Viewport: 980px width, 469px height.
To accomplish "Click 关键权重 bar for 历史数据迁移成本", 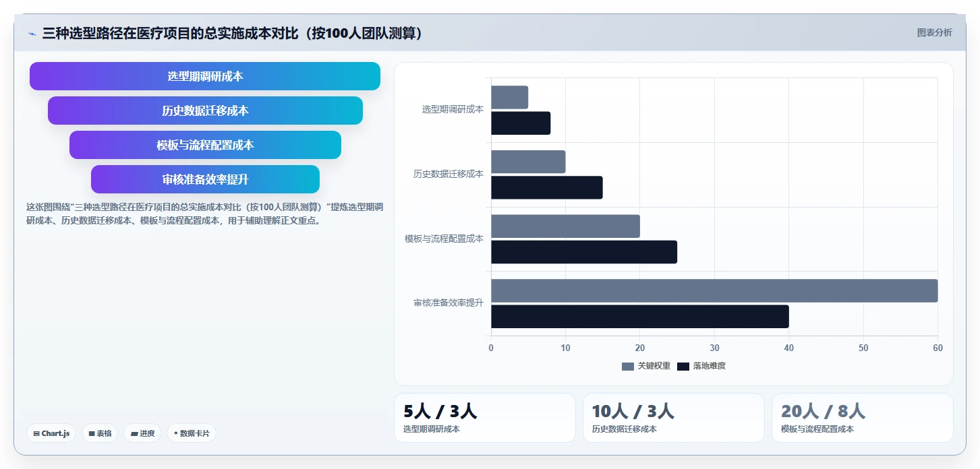I will pyautogui.click(x=528, y=162).
